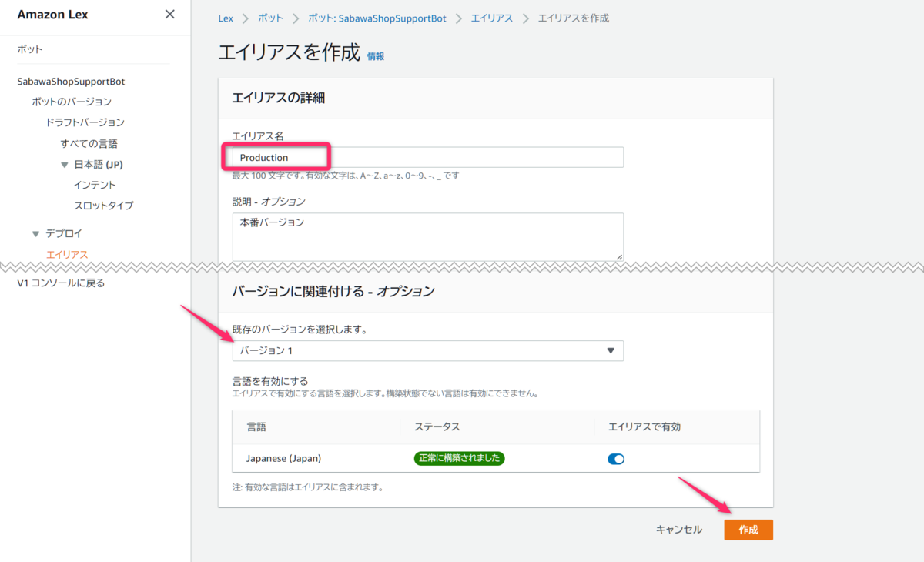Open ボットのバージョン in sidebar
The height and width of the screenshot is (562, 924).
72,102
